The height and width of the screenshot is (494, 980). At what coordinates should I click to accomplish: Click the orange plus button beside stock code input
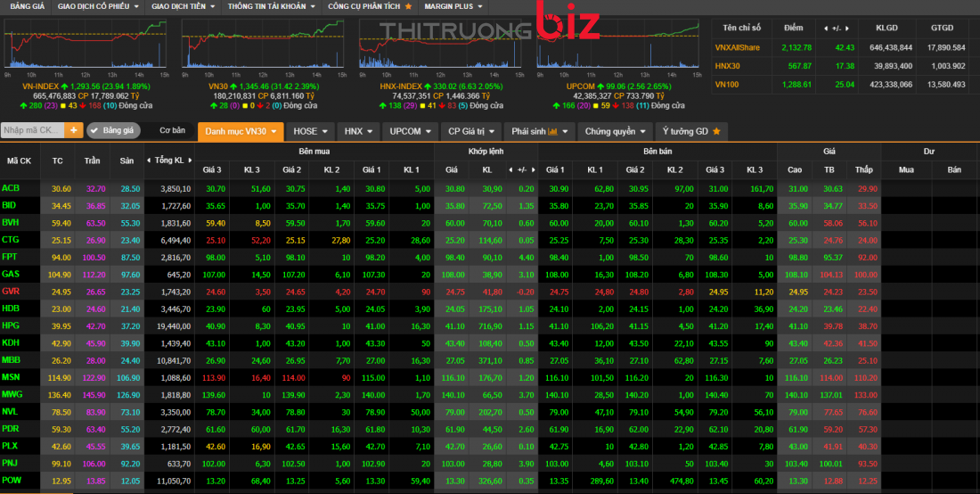tap(74, 130)
